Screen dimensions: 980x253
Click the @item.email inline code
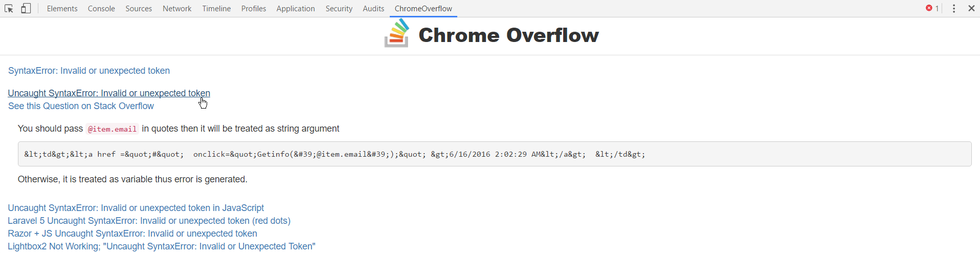click(x=112, y=129)
